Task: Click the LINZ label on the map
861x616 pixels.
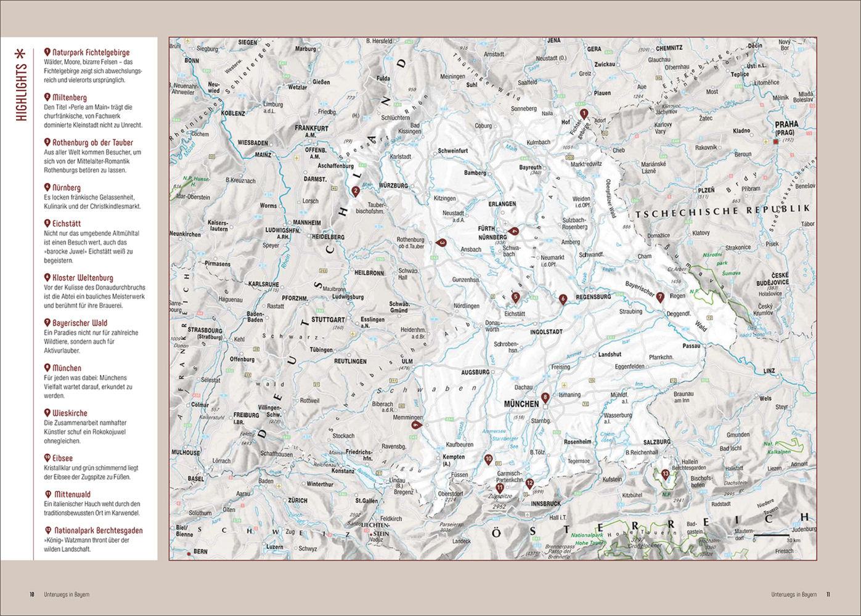Action: [x=769, y=371]
